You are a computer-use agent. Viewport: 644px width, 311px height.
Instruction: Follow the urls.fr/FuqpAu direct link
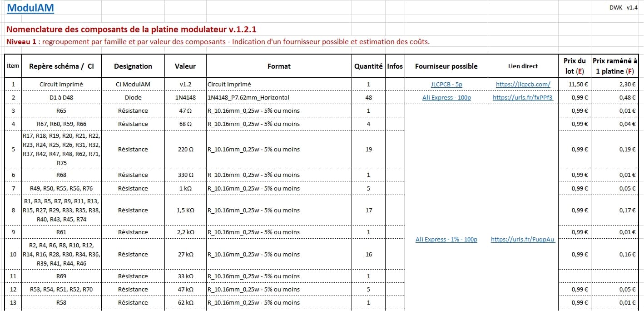(523, 240)
